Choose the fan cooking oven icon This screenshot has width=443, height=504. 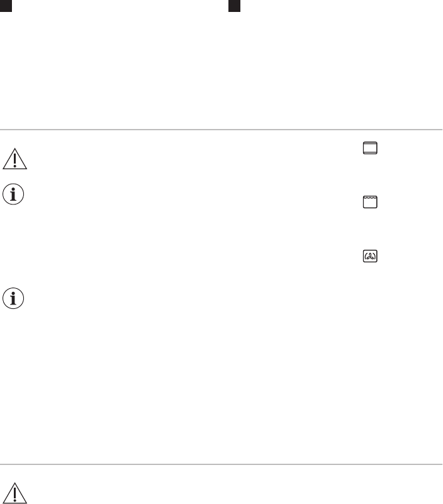point(370,256)
